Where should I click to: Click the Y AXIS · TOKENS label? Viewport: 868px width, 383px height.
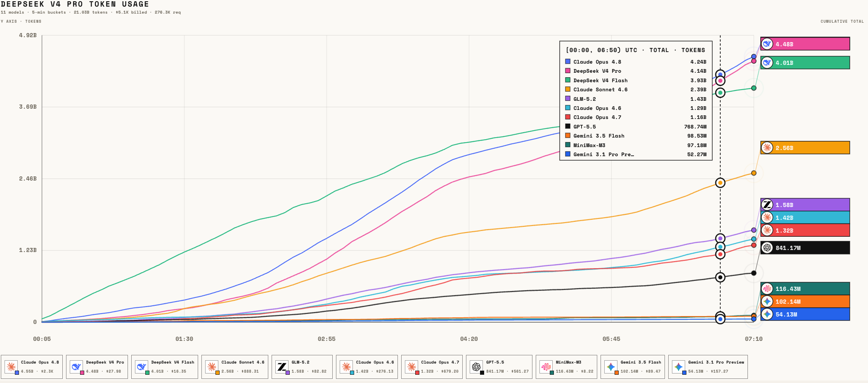[21, 21]
